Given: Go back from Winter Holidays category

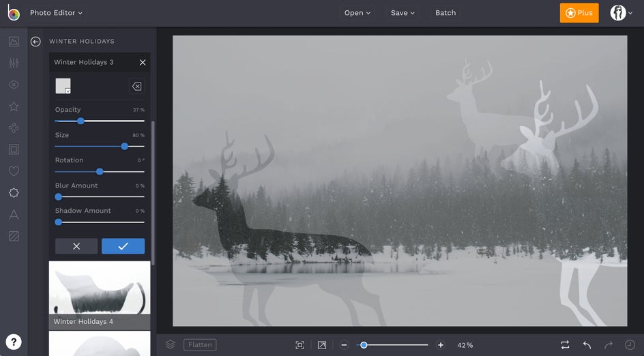Looking at the screenshot, I should point(35,42).
